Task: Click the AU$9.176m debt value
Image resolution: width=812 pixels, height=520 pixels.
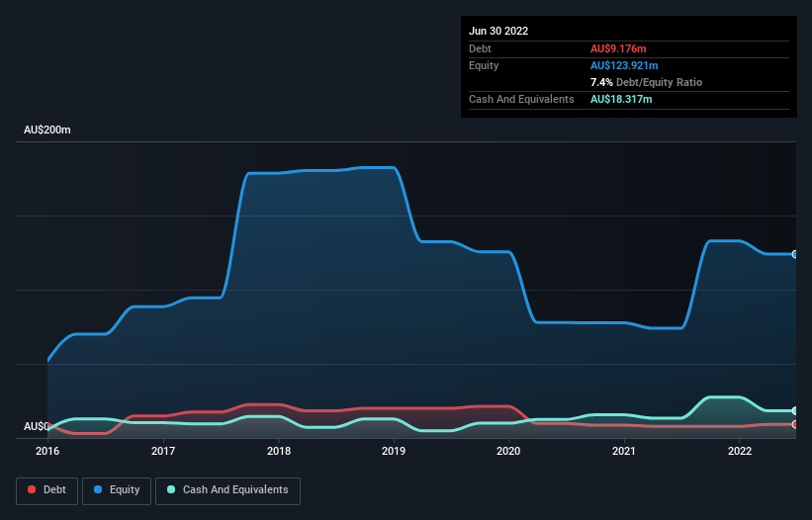Action: [x=618, y=48]
